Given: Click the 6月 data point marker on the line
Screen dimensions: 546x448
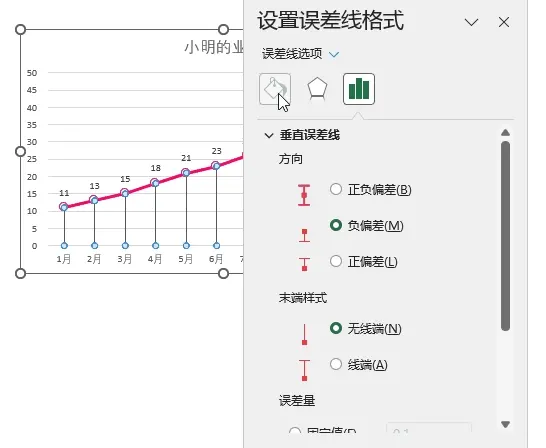Looking at the screenshot, I should coord(216,166).
